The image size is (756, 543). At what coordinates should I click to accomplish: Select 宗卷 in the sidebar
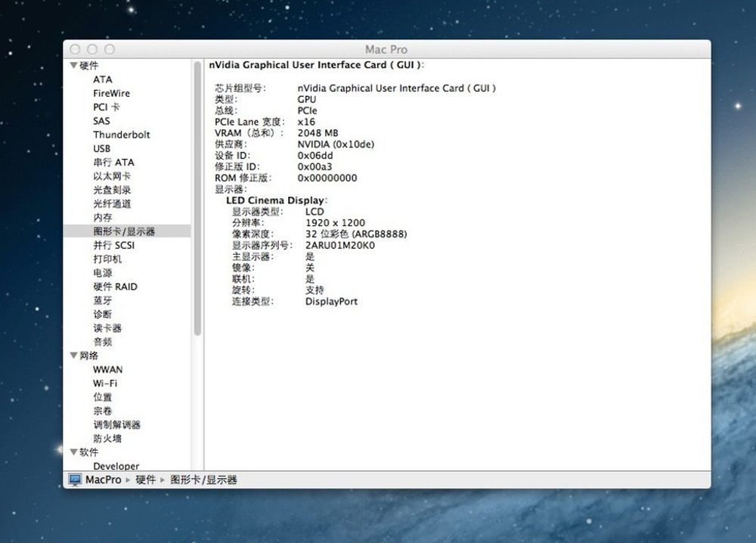[103, 411]
